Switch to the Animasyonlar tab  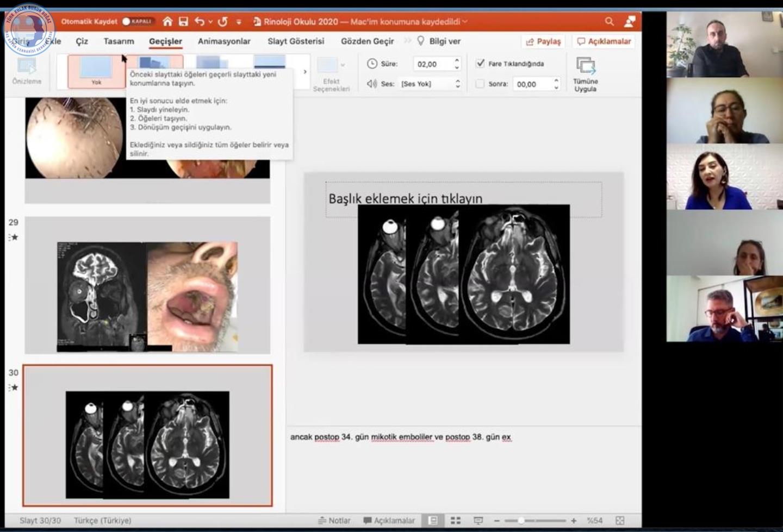[x=224, y=41]
